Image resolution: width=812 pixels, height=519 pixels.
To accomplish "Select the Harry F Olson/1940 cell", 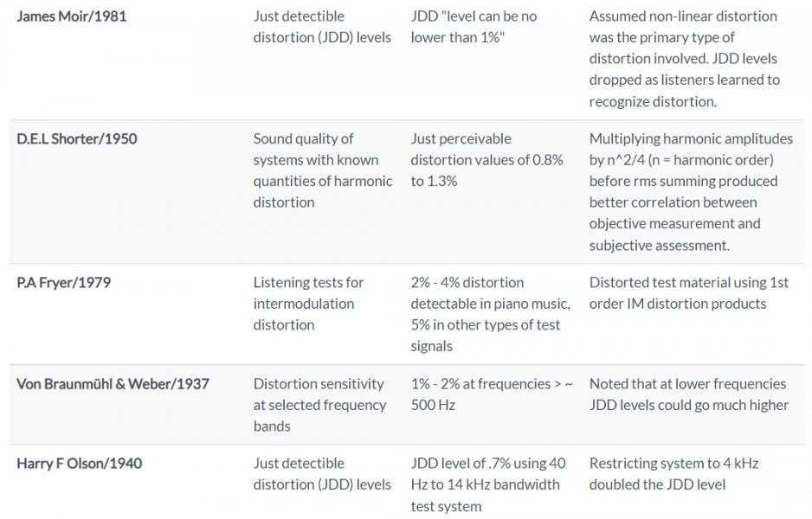I will (80, 463).
